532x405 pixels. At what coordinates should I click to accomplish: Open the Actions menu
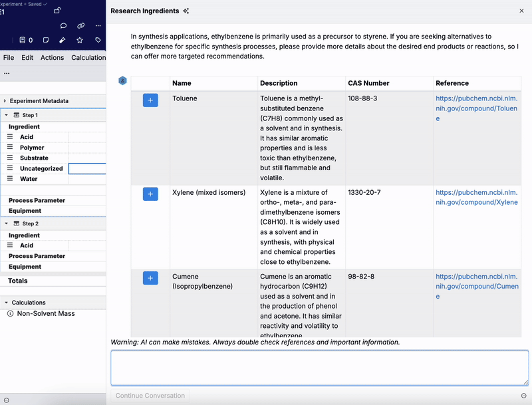[x=52, y=58]
